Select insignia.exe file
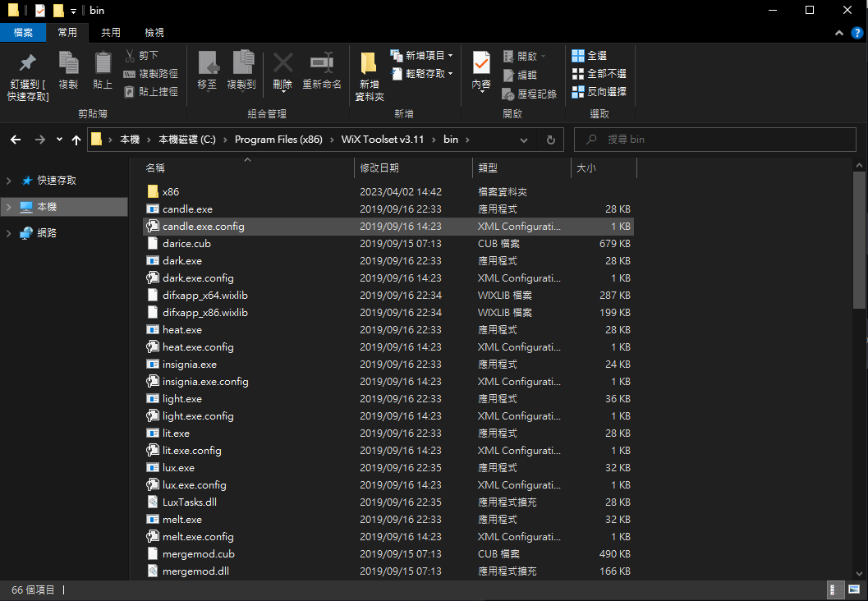The width and height of the screenshot is (868, 601). tap(388, 365)
